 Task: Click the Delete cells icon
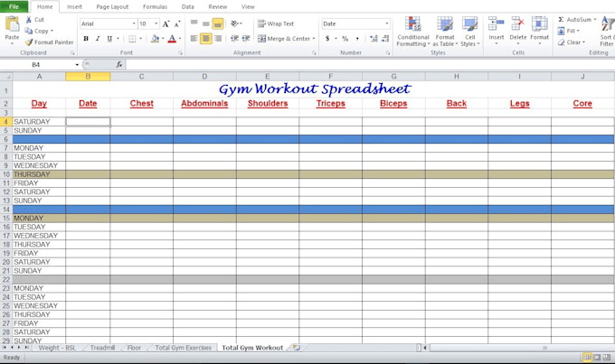[x=517, y=23]
